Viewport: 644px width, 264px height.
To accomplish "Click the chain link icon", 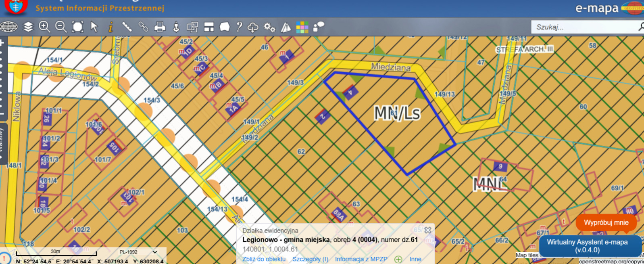I will pyautogui.click(x=143, y=27).
